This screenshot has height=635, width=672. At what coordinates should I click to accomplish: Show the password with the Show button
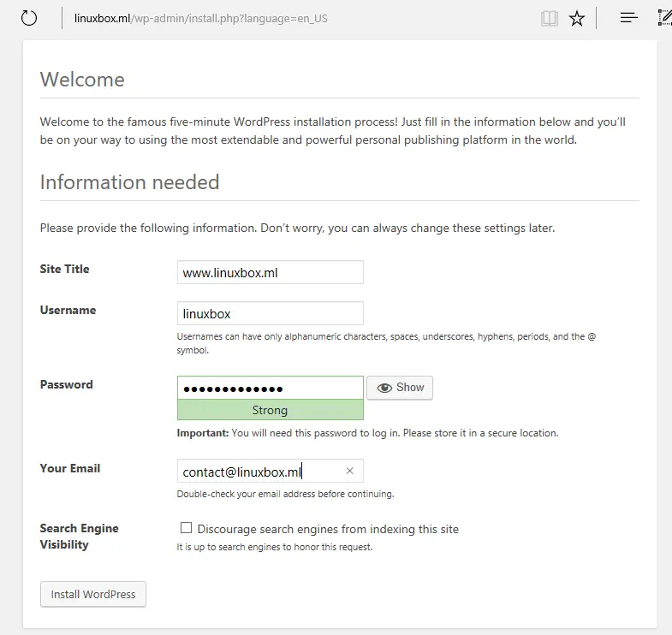click(x=400, y=388)
